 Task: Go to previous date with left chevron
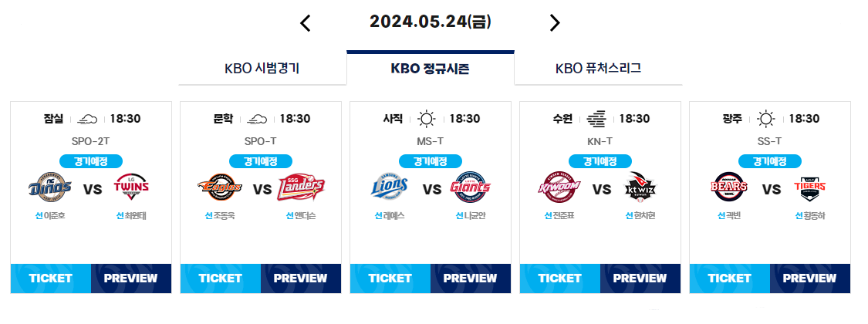(x=305, y=22)
